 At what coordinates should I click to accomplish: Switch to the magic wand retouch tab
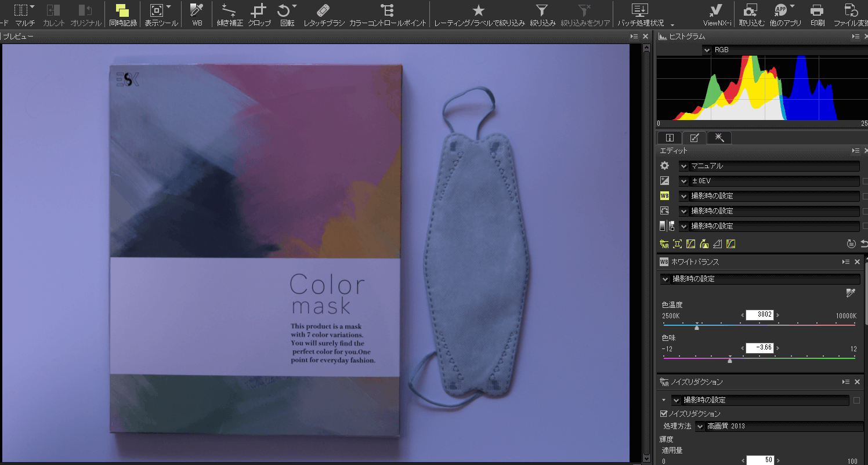click(x=719, y=138)
